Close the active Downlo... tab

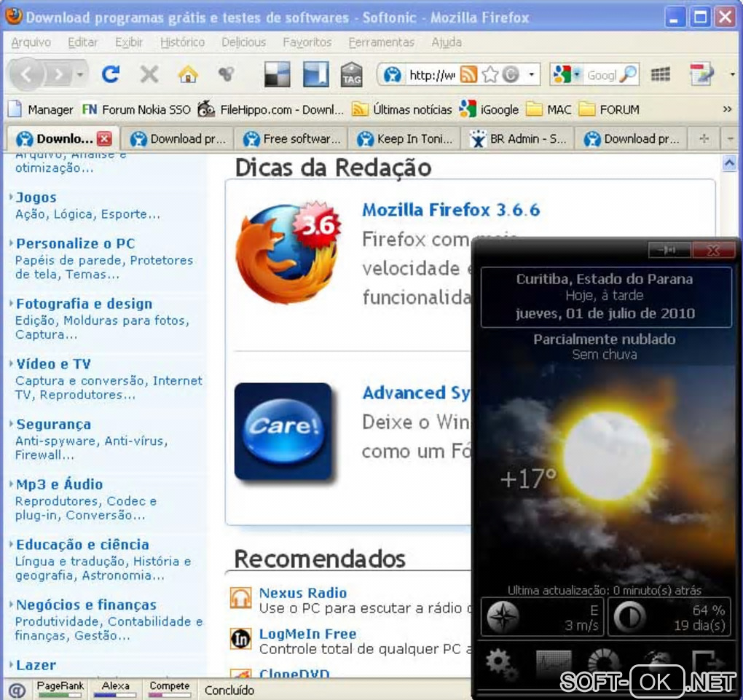[x=104, y=139]
